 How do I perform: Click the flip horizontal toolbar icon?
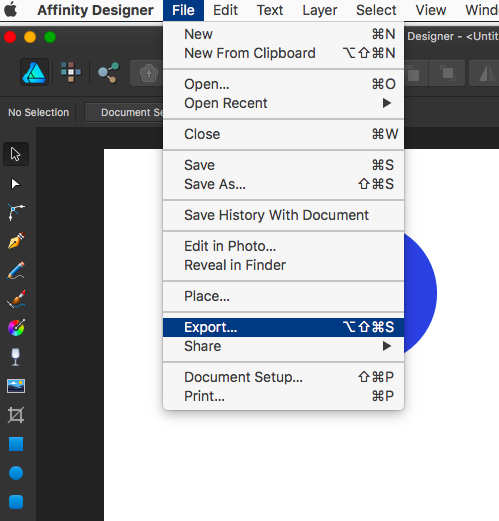(486, 73)
